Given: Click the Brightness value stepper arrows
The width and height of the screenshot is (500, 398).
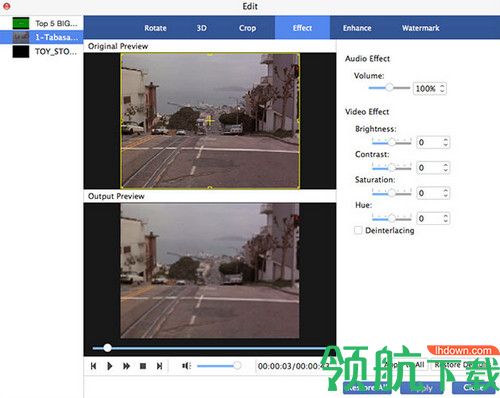Looking at the screenshot, I should click(446, 142).
